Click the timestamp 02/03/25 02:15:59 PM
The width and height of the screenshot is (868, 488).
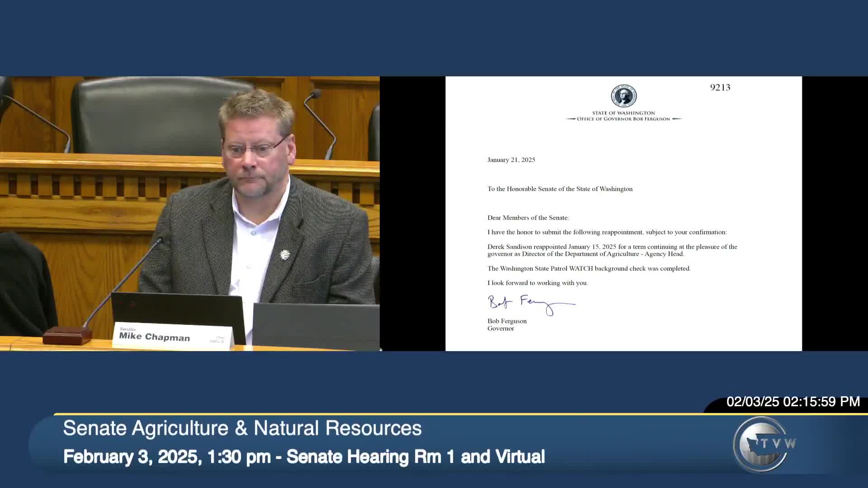(793, 402)
